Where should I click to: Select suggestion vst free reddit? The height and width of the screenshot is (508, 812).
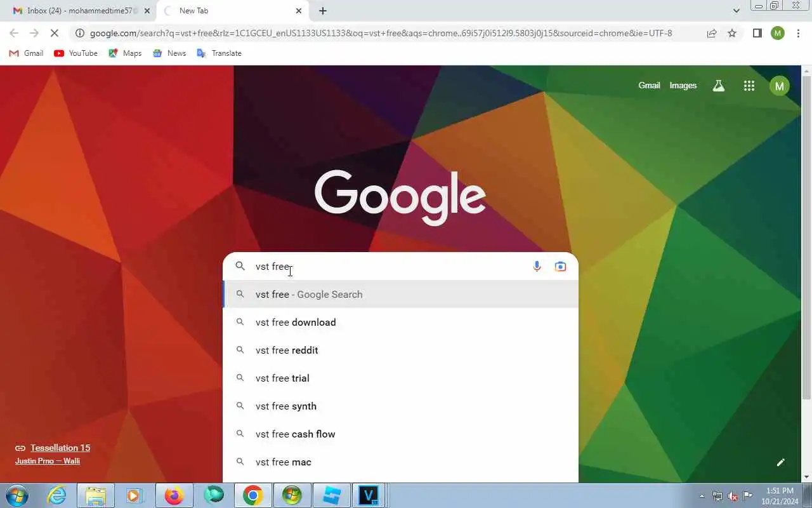click(x=400, y=351)
